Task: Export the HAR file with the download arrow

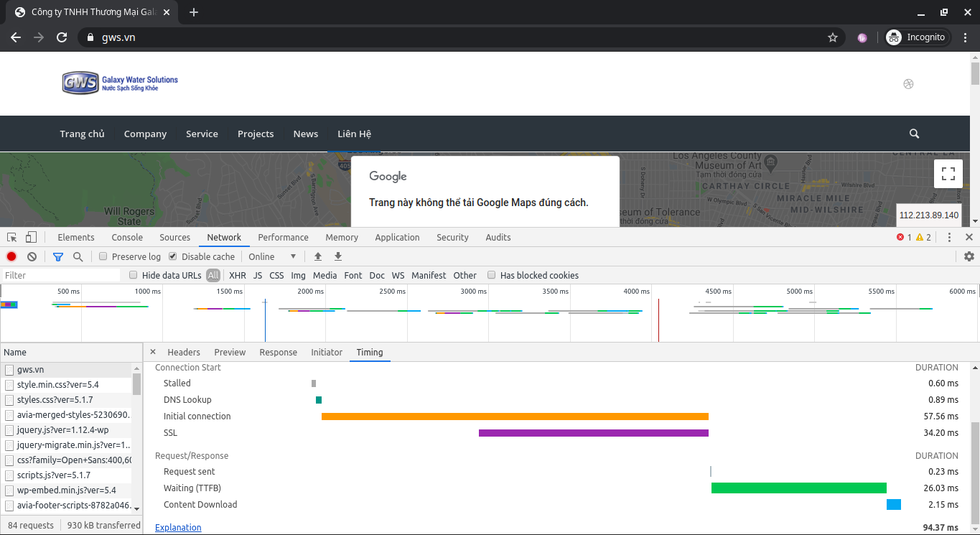Action: pyautogui.click(x=338, y=256)
